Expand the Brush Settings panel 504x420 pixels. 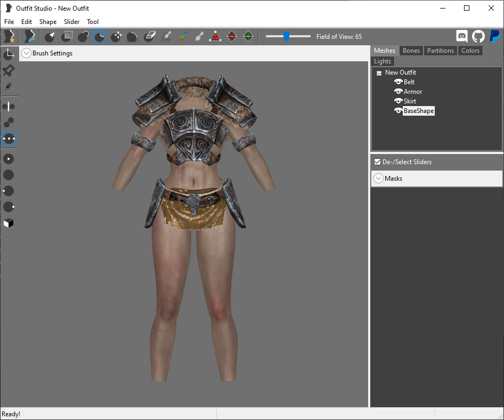click(x=26, y=53)
